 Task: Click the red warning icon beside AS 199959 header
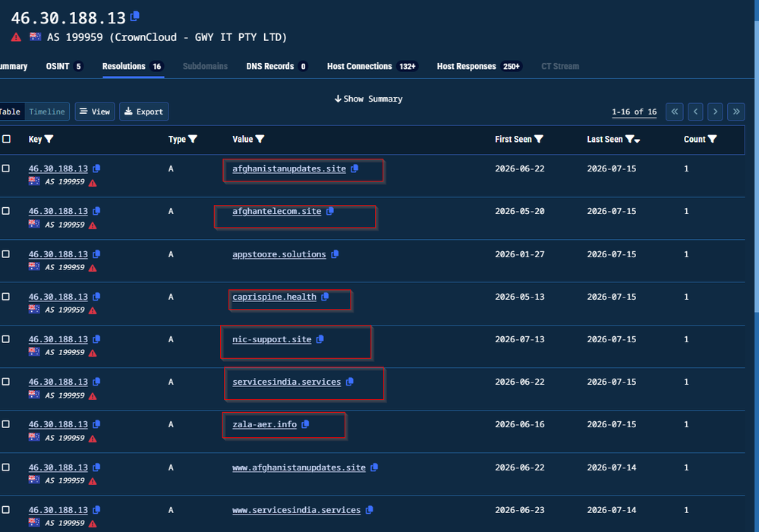[x=16, y=37]
